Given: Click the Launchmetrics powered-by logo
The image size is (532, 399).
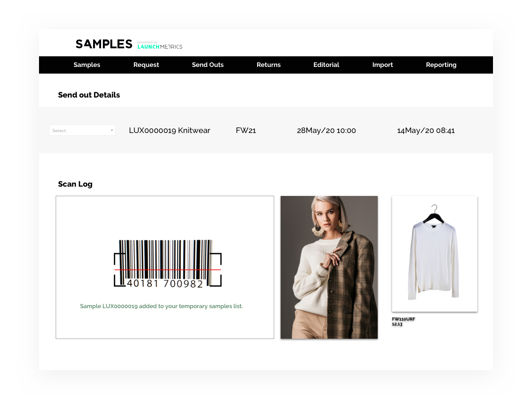Looking at the screenshot, I should pos(160,45).
